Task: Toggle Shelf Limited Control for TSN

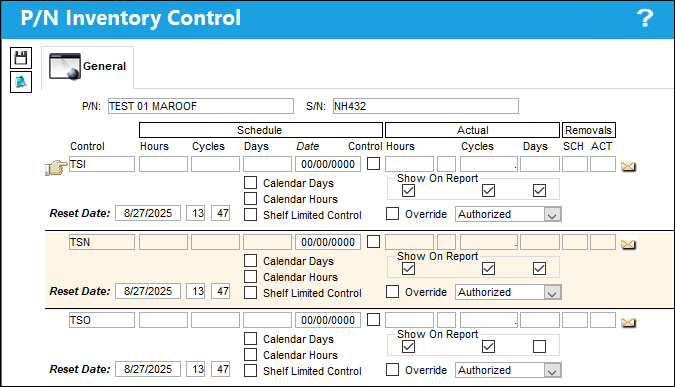Action: (251, 292)
